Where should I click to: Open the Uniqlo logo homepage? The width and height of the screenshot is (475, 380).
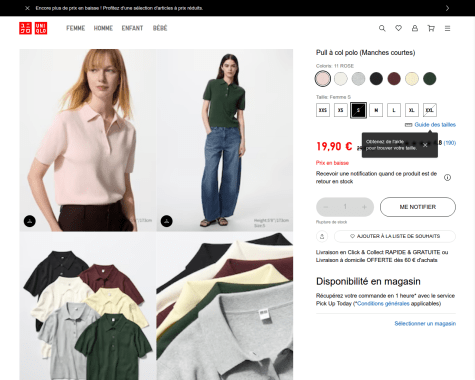(33, 28)
